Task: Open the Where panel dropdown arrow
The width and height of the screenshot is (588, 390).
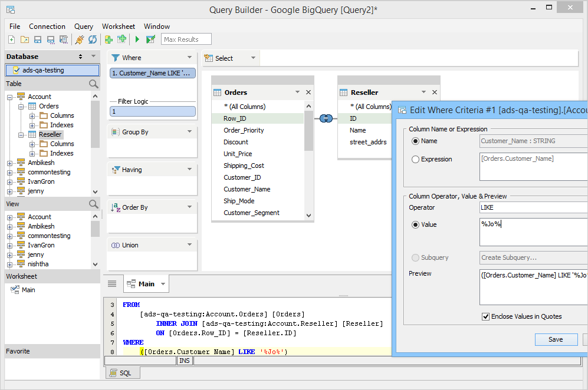Action: coord(189,57)
